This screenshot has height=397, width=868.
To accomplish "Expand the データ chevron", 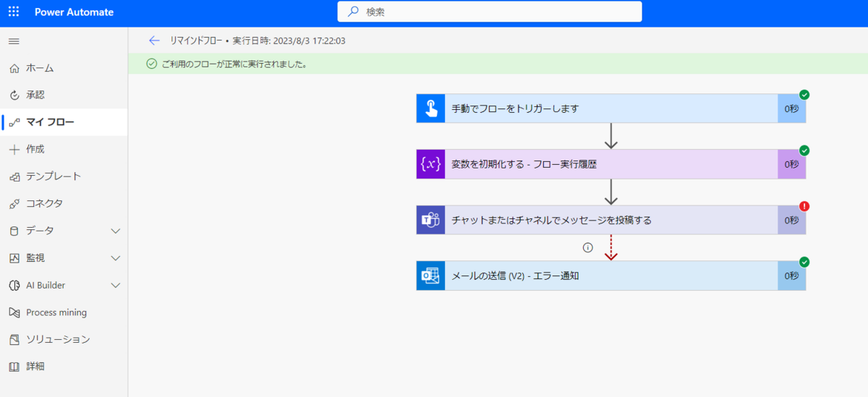I will (115, 231).
